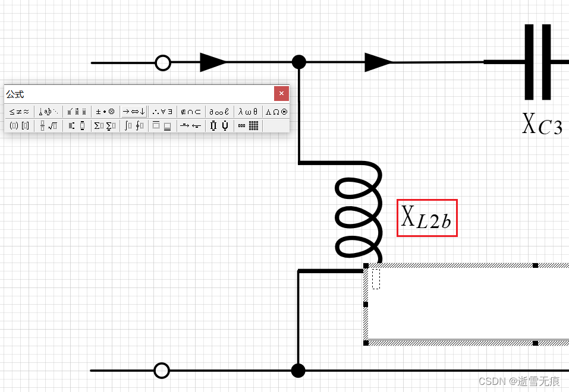The height and width of the screenshot is (392, 569).
Task: Open the logical symbols palette
Action: [162, 111]
